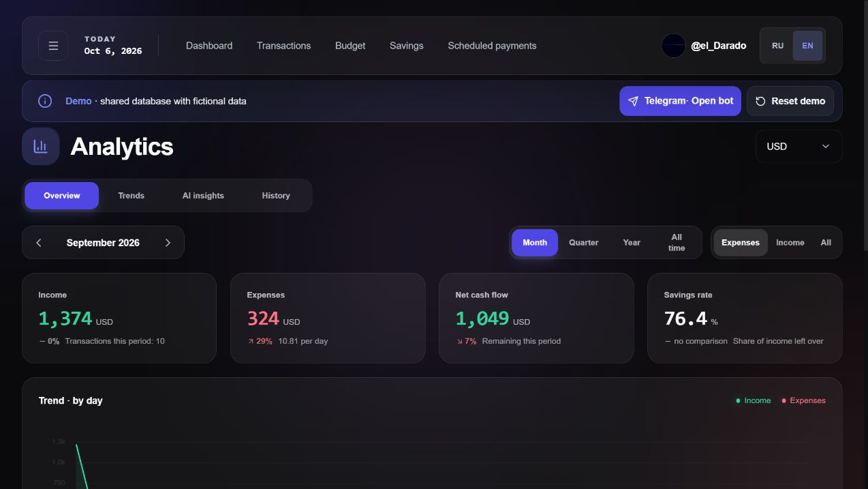Viewport: 868px width, 489px height.
Task: Toggle the Expenses legend item
Action: [x=803, y=400]
